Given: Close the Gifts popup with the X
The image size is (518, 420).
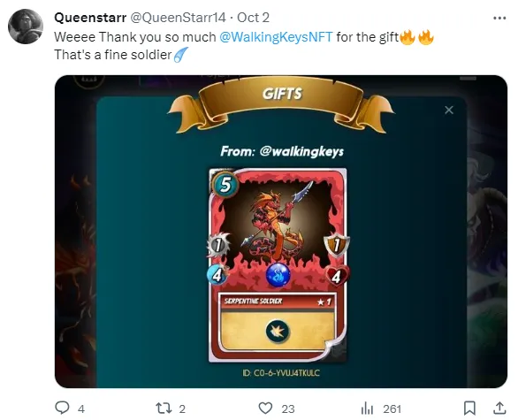Looking at the screenshot, I should [449, 110].
